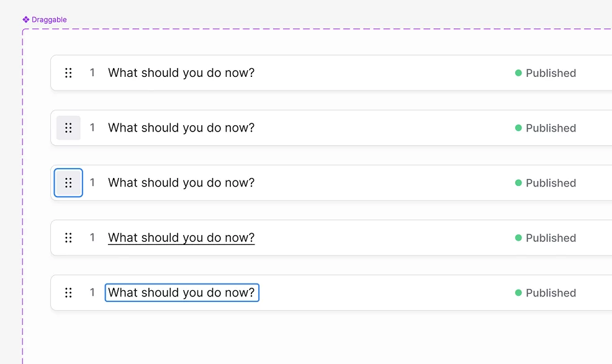Screen dimensions: 612x364
Task: Click the drag handle beside the underlined title
Action: pos(68,237)
